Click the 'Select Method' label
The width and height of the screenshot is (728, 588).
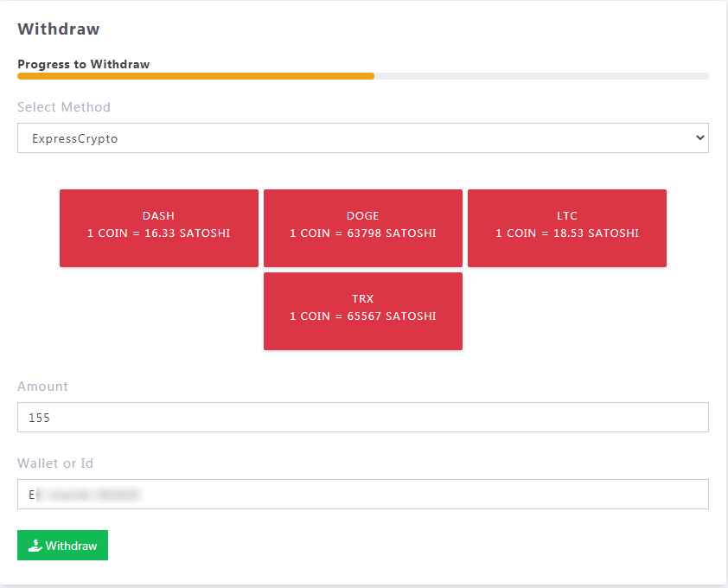click(x=64, y=107)
